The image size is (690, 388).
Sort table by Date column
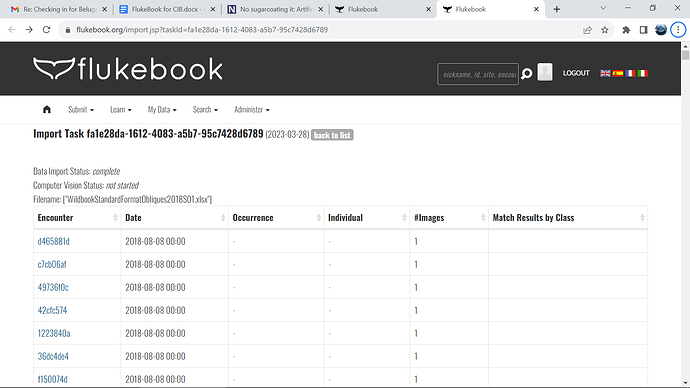click(x=175, y=217)
